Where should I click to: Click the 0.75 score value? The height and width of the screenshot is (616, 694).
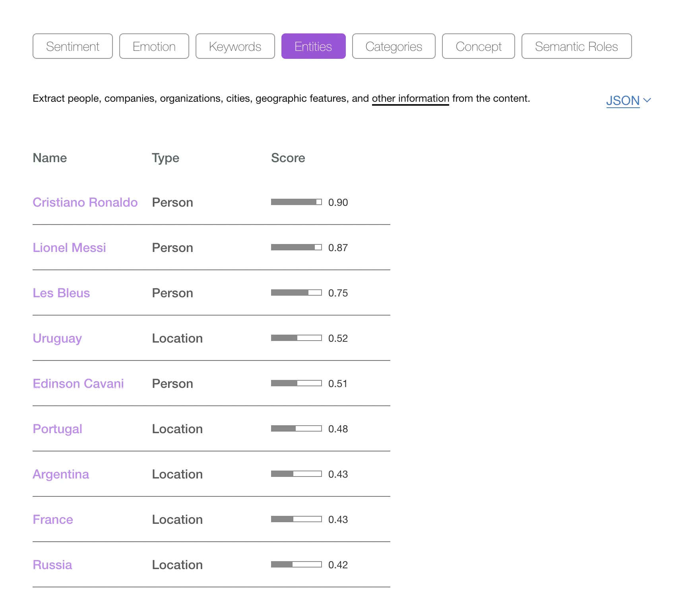(x=338, y=293)
